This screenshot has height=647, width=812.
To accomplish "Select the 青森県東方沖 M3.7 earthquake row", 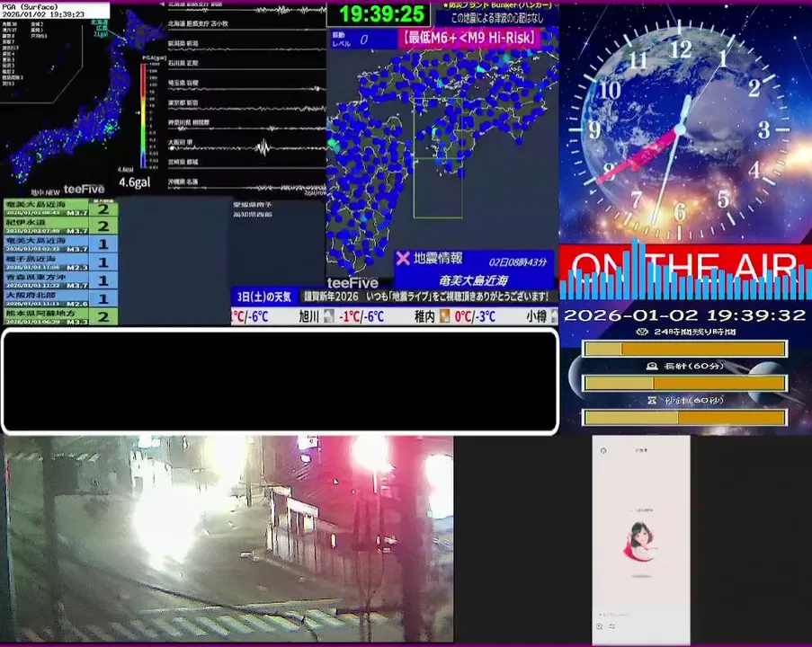I will point(60,280).
